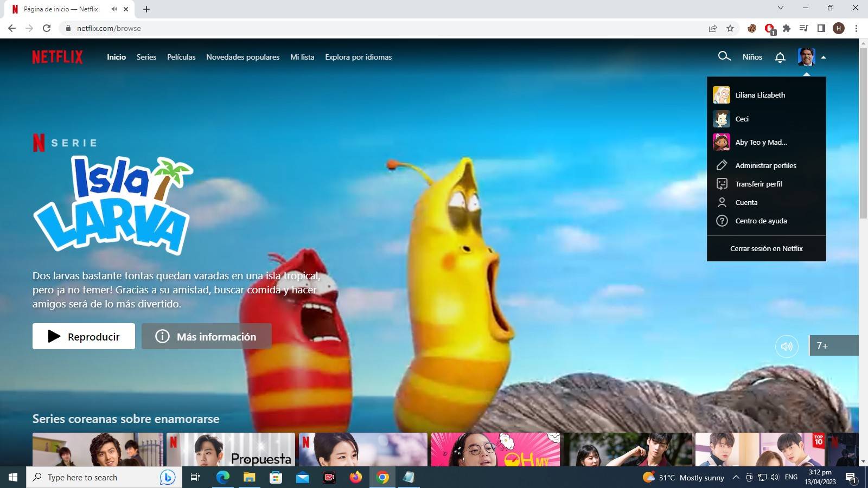Viewport: 868px width, 488px height.
Task: Show hidden system tray icons
Action: [x=736, y=477]
